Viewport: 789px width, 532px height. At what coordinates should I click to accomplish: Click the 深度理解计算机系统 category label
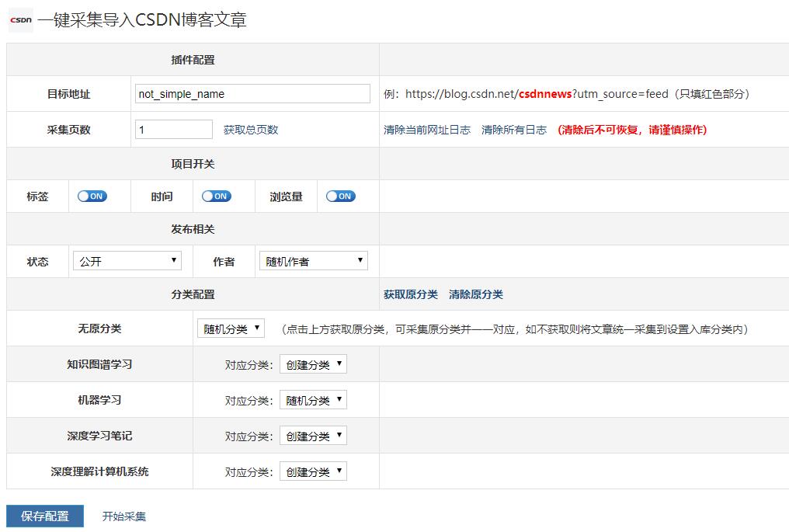point(99,471)
